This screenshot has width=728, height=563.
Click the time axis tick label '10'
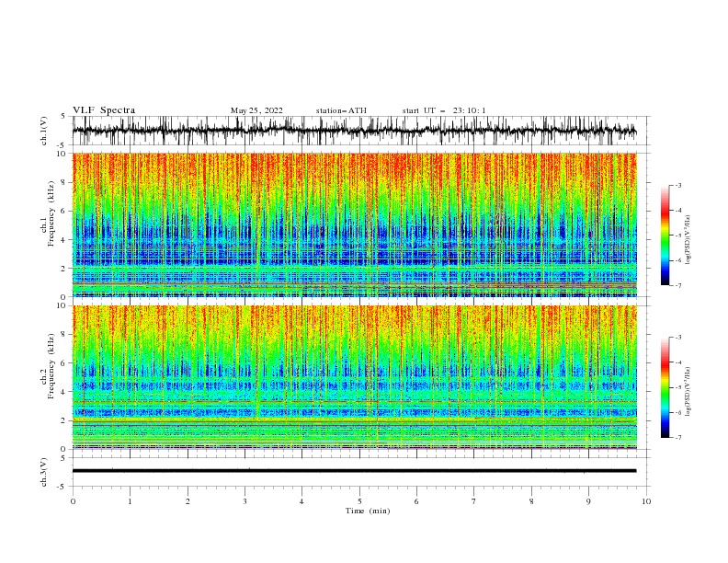click(x=646, y=501)
